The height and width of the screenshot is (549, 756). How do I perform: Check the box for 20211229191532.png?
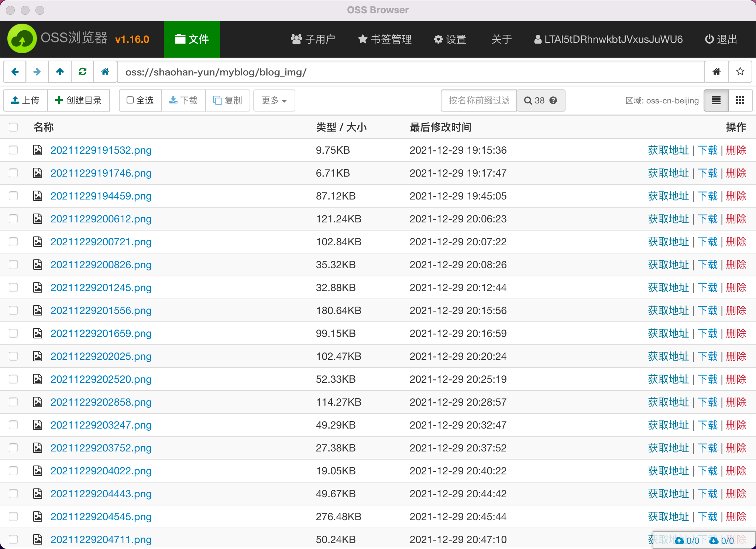click(x=13, y=150)
